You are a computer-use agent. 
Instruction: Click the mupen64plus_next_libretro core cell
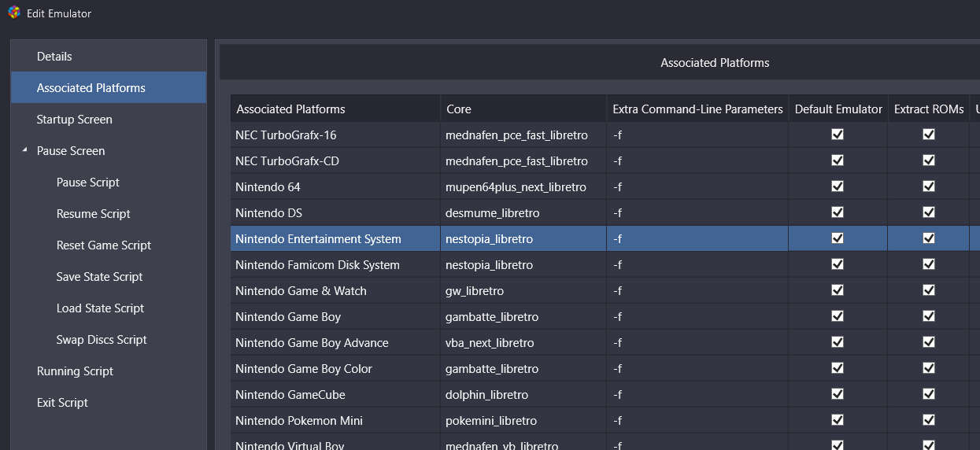pos(523,186)
